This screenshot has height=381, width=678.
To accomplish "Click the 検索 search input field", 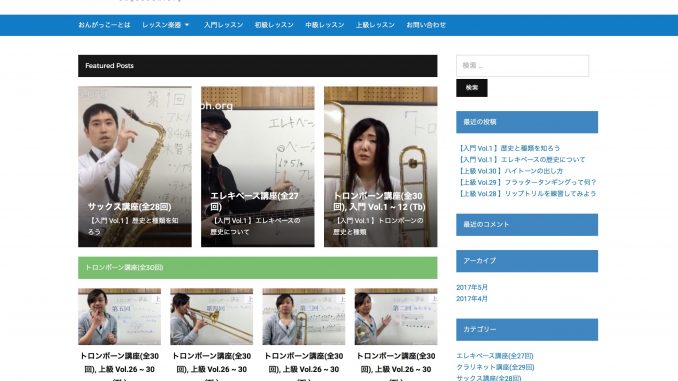I will pyautogui.click(x=522, y=66).
